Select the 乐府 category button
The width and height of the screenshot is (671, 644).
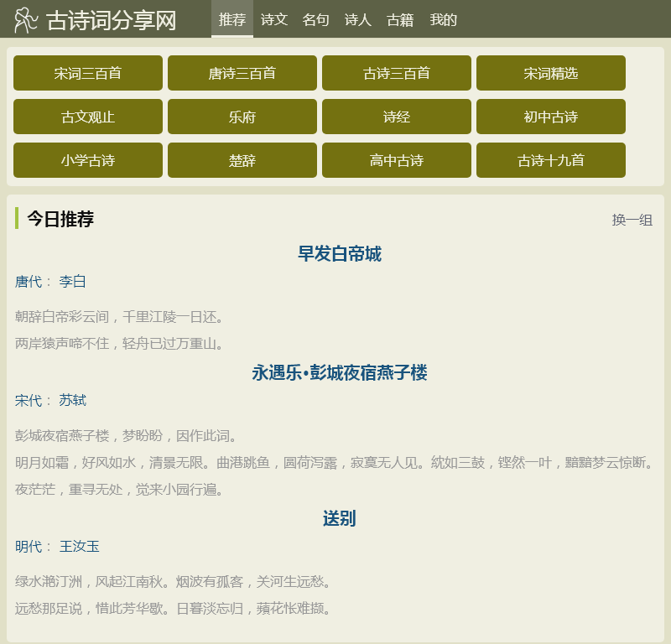coord(242,117)
